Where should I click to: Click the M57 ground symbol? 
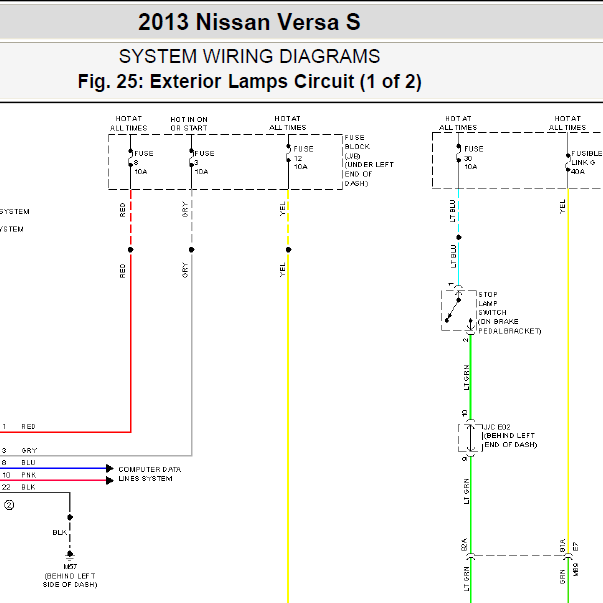click(x=70, y=556)
